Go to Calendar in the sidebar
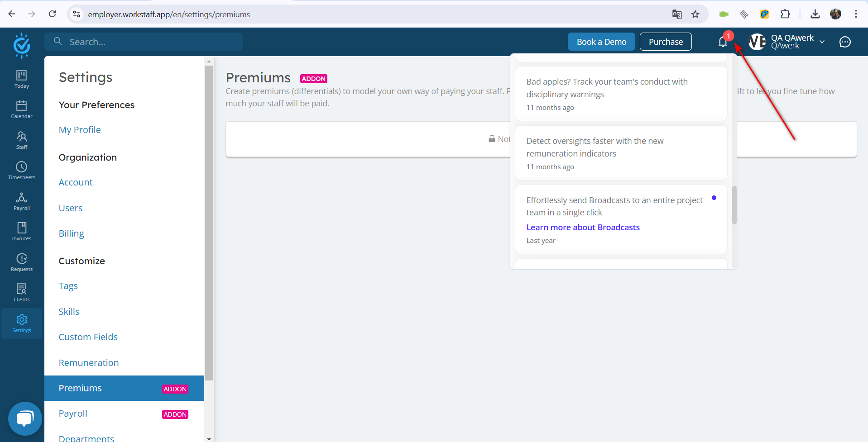 [22, 110]
